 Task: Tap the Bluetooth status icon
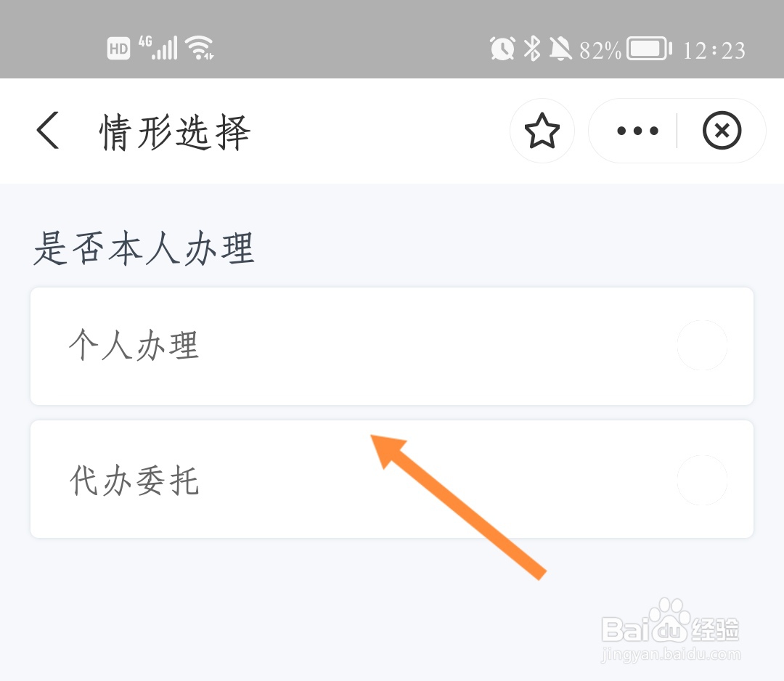(x=532, y=49)
